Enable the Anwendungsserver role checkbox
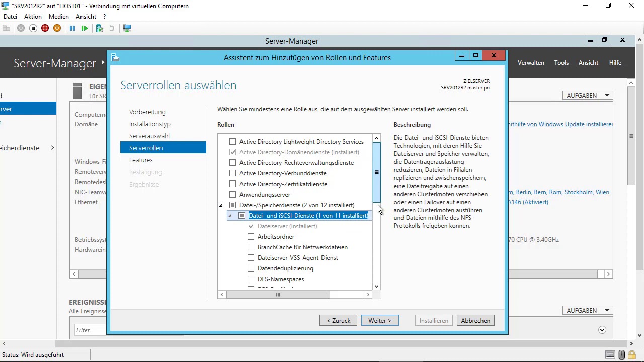This screenshot has height=362, width=644. coord(232,195)
